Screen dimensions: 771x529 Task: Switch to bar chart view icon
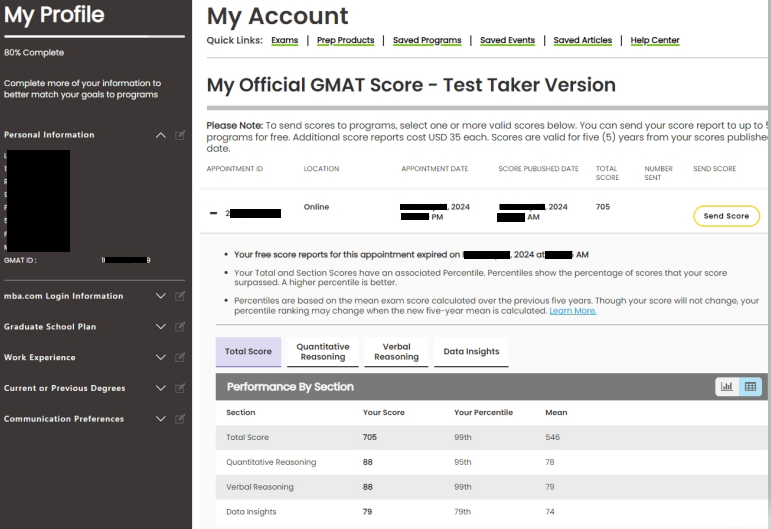pos(727,386)
